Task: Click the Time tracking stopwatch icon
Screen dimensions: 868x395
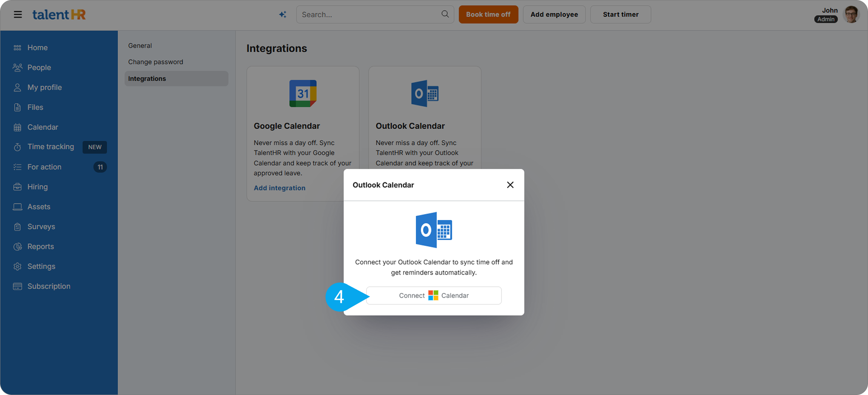Action: [x=17, y=147]
